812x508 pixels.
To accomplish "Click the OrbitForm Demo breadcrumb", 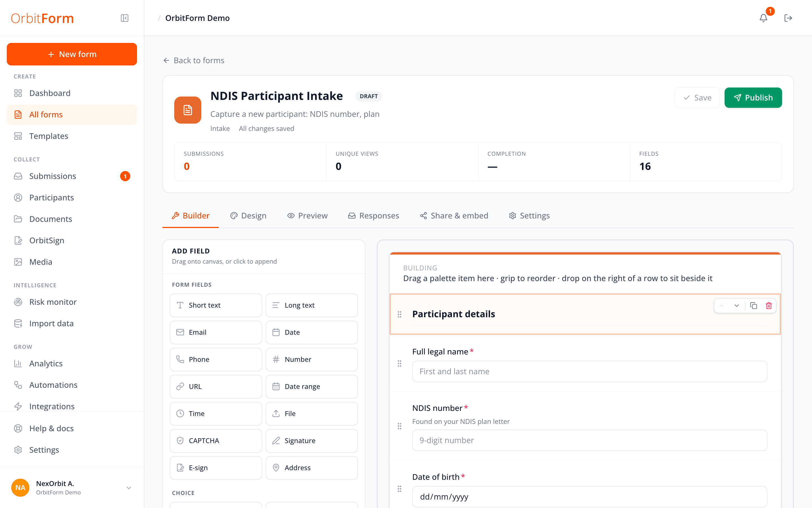I will 197,18.
